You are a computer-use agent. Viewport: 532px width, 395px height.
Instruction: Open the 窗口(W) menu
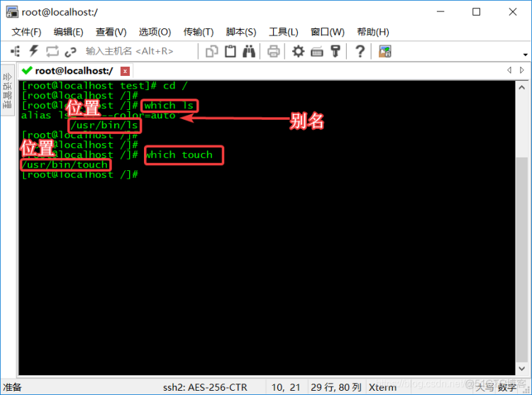[x=328, y=32]
